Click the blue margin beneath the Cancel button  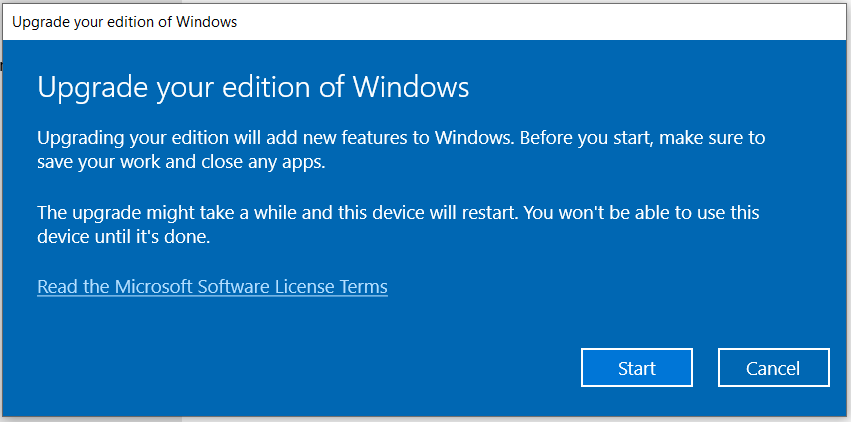tap(773, 400)
